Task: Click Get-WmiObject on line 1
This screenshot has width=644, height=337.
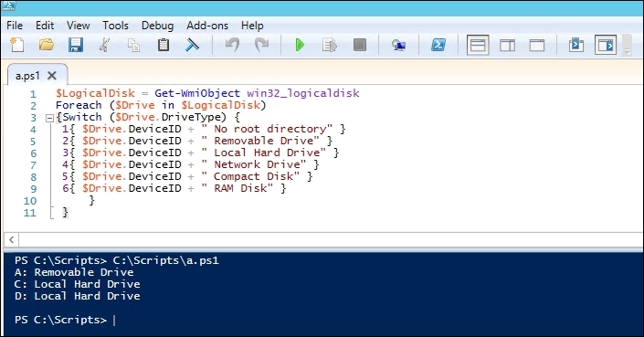Action: point(197,93)
